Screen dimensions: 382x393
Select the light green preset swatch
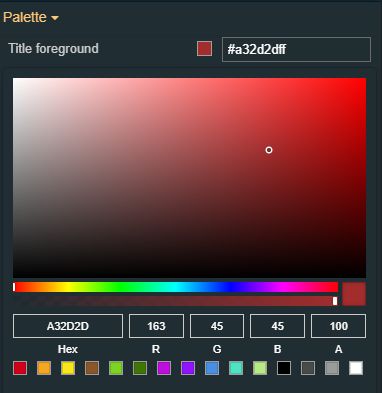[116, 368]
